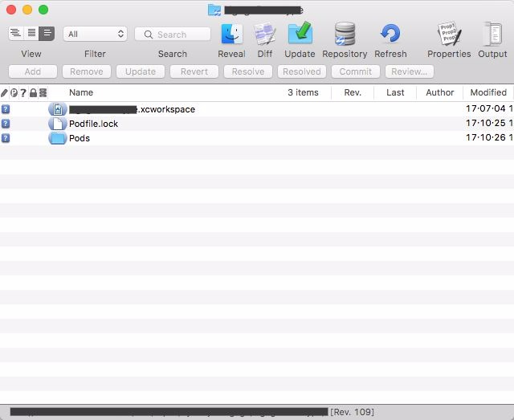Click the Author column header

439,92
